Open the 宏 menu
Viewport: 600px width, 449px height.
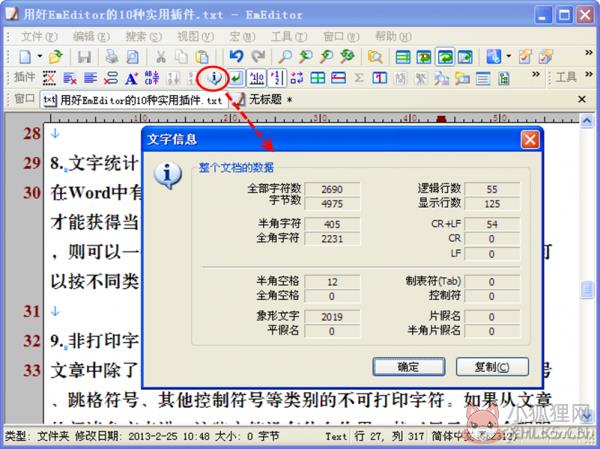[x=242, y=37]
